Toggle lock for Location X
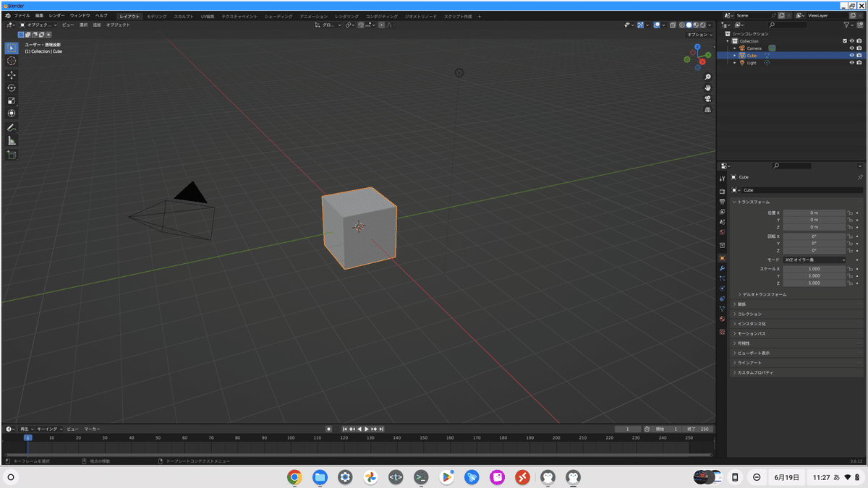Screen dimensions: 868x488 (x=851, y=213)
